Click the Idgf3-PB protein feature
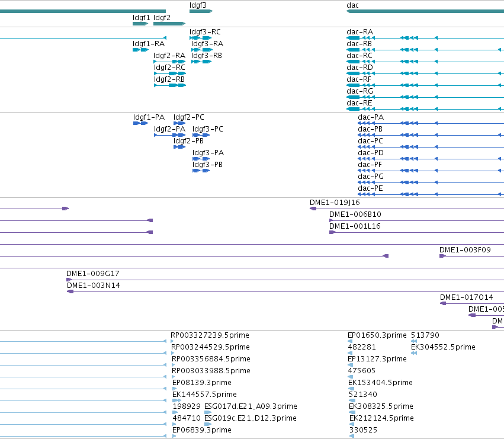This screenshot has width=504, height=439. (201, 171)
